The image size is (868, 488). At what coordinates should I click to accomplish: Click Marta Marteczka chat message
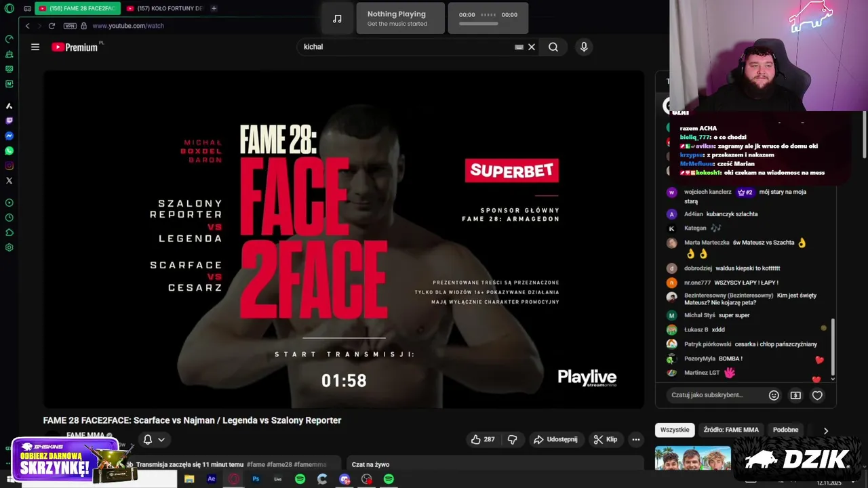[745, 247]
